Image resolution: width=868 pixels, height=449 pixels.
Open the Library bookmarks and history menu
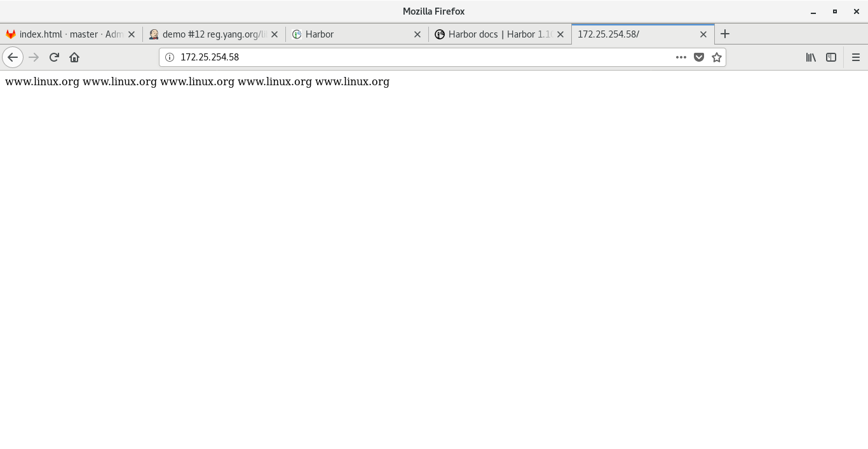(811, 57)
